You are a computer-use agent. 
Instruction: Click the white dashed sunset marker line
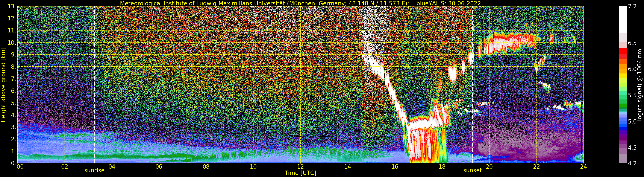(473, 85)
